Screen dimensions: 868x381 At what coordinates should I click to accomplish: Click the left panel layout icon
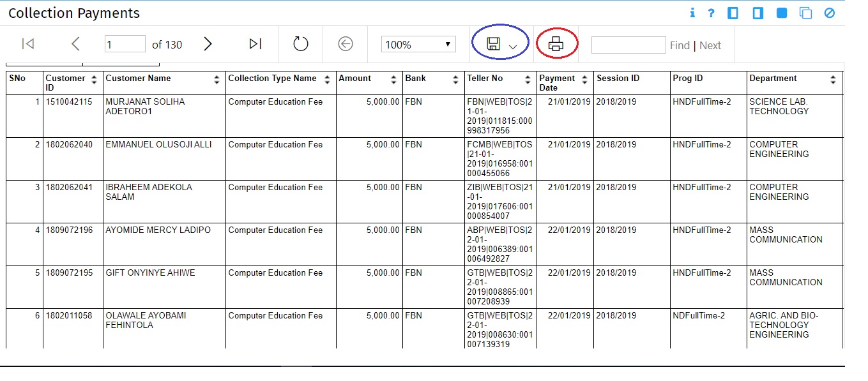[x=733, y=13]
